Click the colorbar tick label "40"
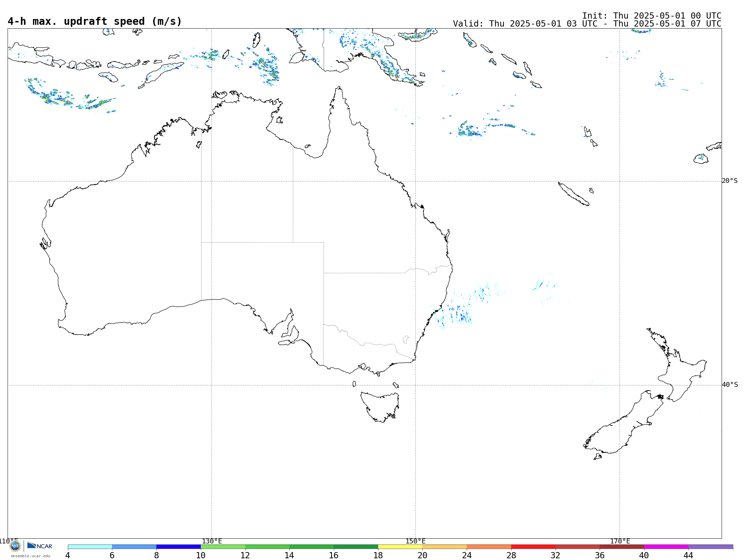Image resolution: width=744 pixels, height=560 pixels. coord(644,556)
